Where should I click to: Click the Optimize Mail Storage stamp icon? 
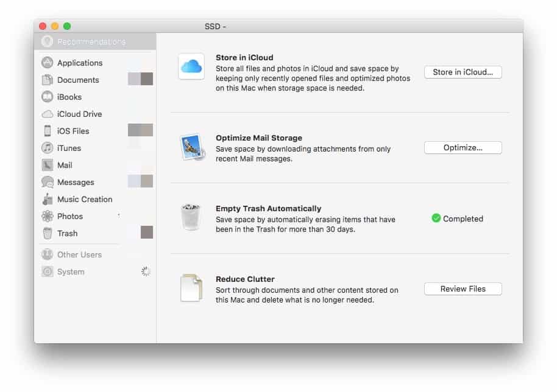tap(191, 147)
